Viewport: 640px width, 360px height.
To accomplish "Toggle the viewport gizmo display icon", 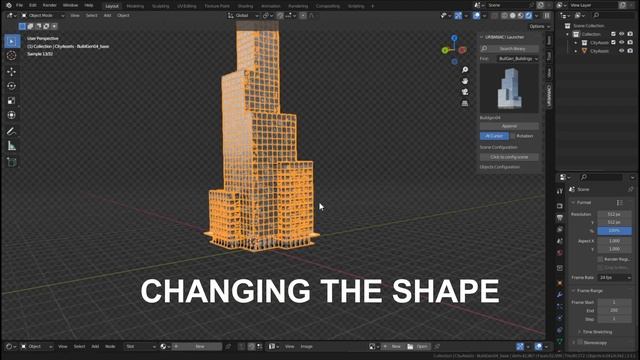I will pos(458,16).
